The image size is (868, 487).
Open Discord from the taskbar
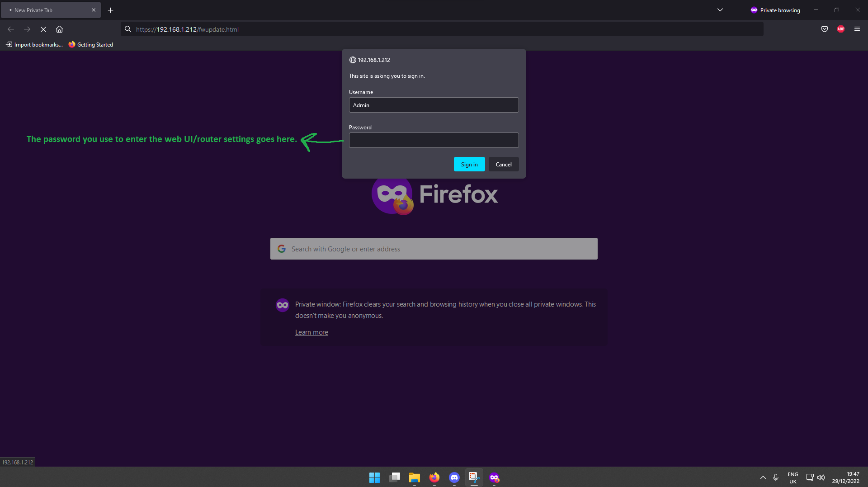coord(454,478)
